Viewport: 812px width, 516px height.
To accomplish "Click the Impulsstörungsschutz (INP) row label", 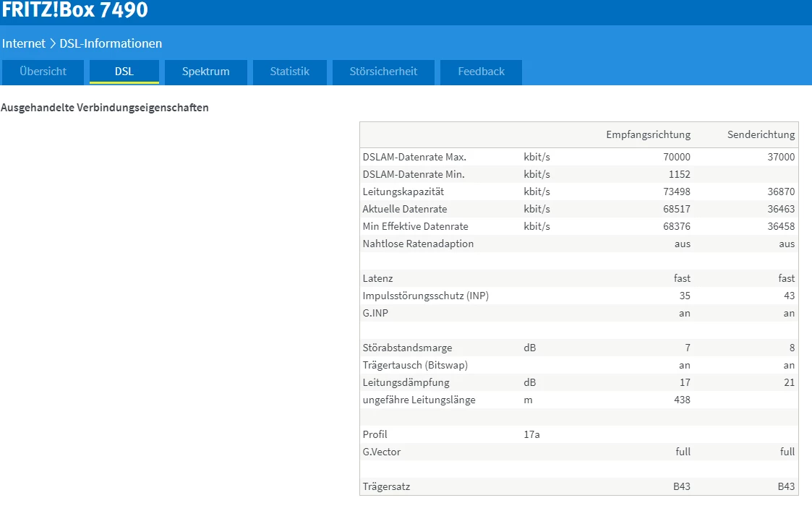I will [426, 296].
